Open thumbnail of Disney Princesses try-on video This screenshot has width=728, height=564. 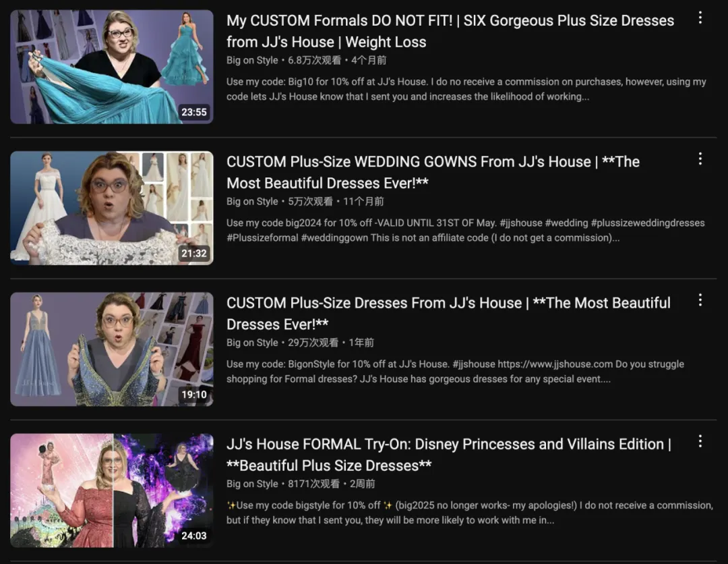pos(112,490)
